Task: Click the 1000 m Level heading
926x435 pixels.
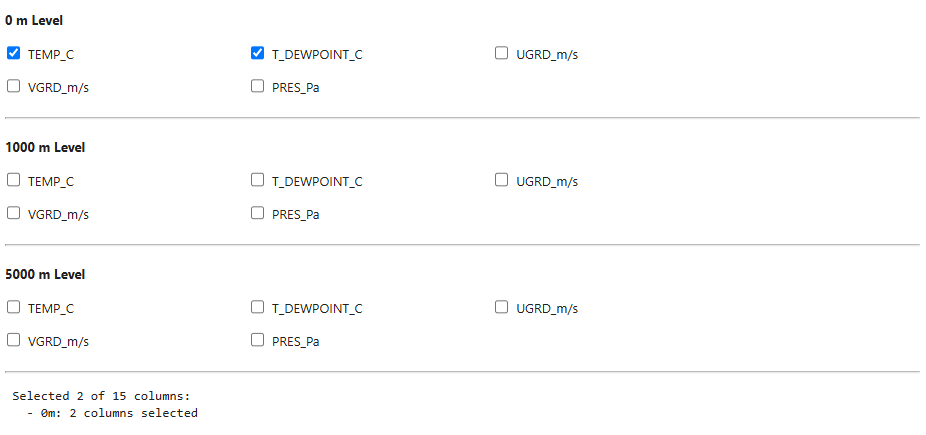Action: [45, 148]
